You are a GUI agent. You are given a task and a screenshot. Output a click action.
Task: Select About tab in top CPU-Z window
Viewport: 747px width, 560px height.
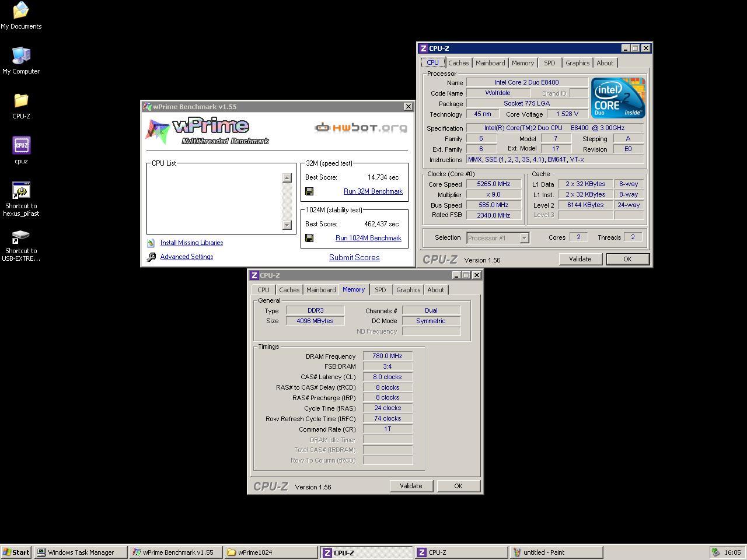(605, 63)
